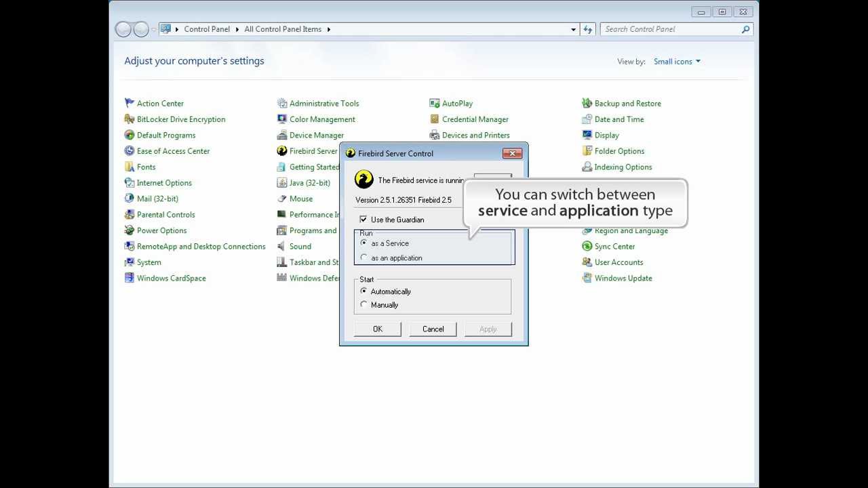Open the Default Programs icon
Screen dimensions: 868x488
pos(130,135)
